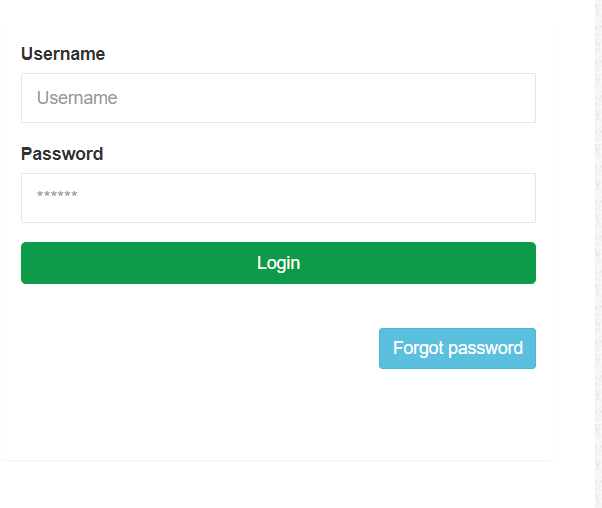This screenshot has width=602, height=508.
Task: Open the Forgot password link
Action: pyautogui.click(x=457, y=348)
